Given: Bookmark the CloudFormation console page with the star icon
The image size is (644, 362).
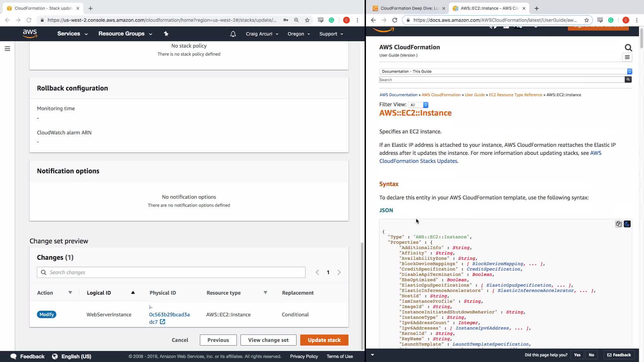Looking at the screenshot, I should tap(307, 20).
